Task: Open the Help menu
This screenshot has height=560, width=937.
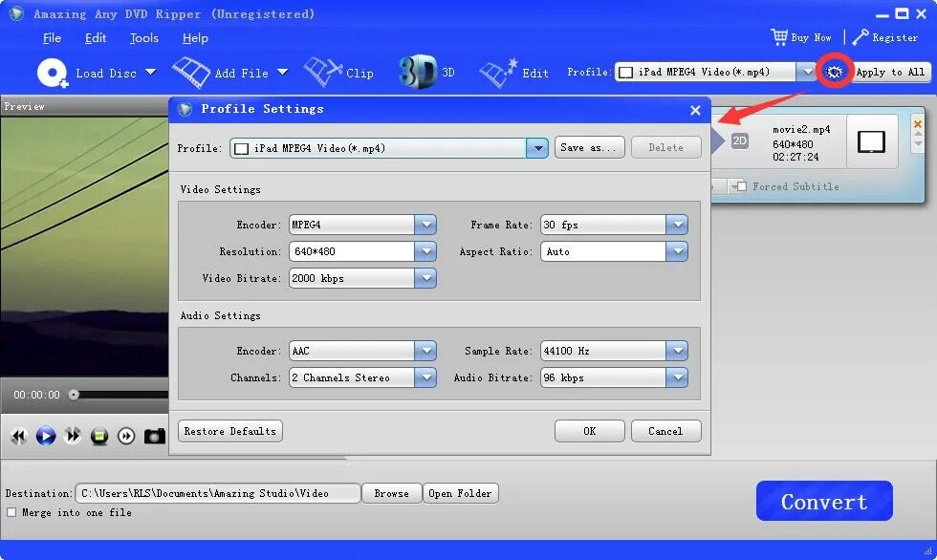Action: point(195,38)
